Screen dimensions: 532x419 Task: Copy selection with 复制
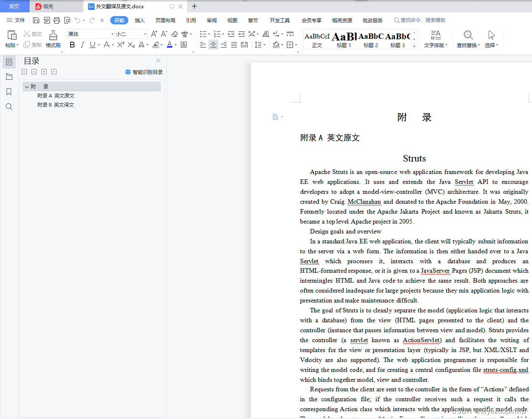33,45
